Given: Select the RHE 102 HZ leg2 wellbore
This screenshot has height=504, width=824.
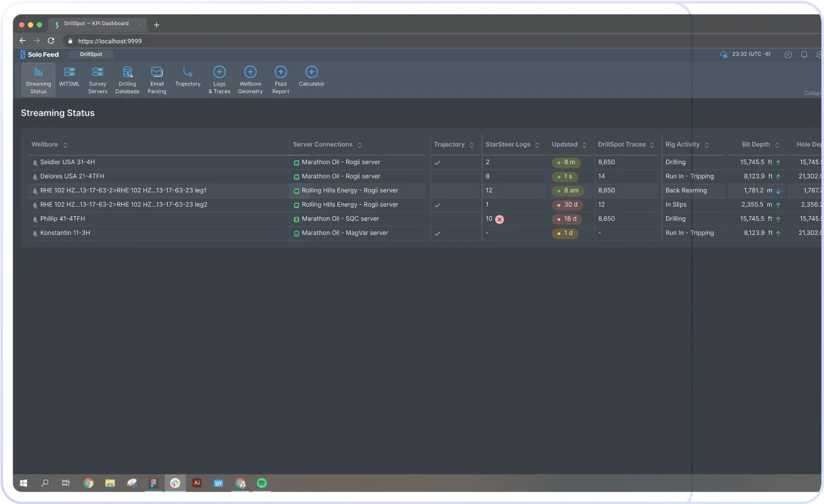Looking at the screenshot, I should tap(124, 205).
